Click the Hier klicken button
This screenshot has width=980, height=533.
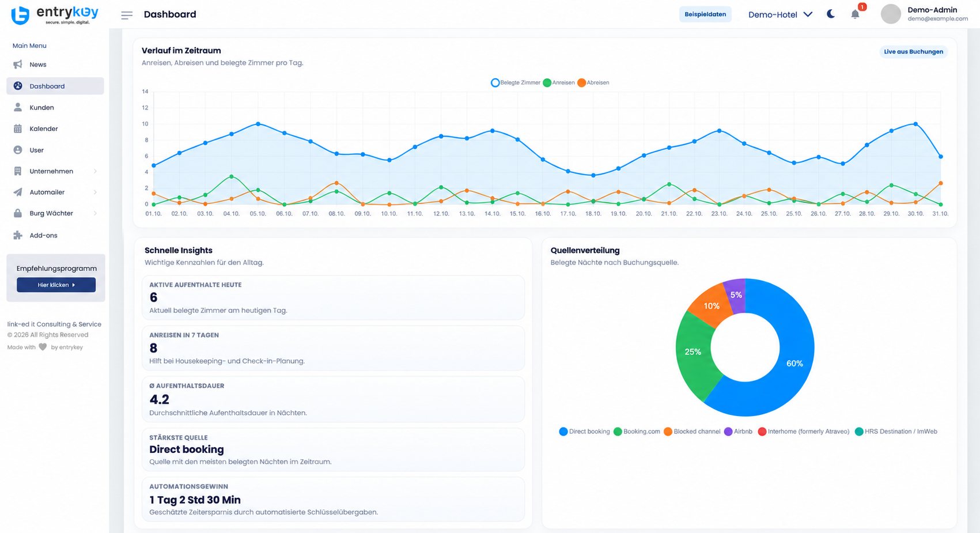(x=56, y=285)
